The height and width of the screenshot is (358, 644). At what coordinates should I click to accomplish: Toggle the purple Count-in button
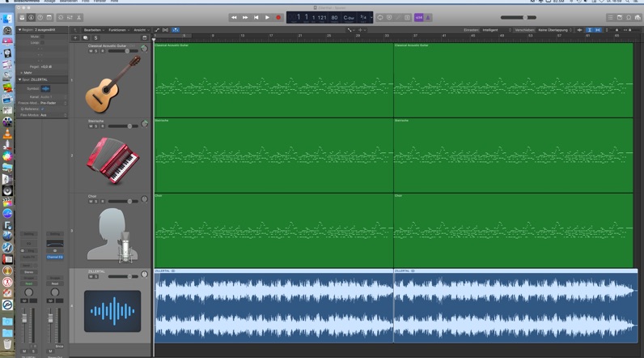tap(418, 18)
